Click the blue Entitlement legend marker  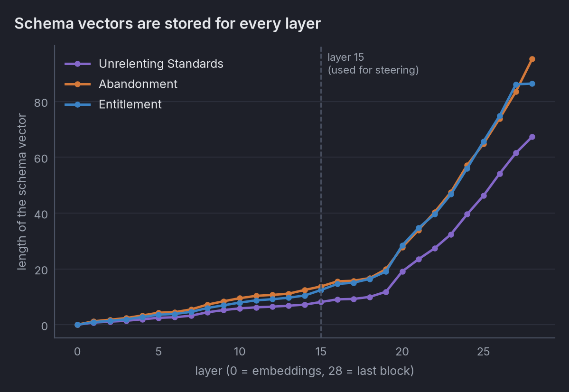point(77,105)
